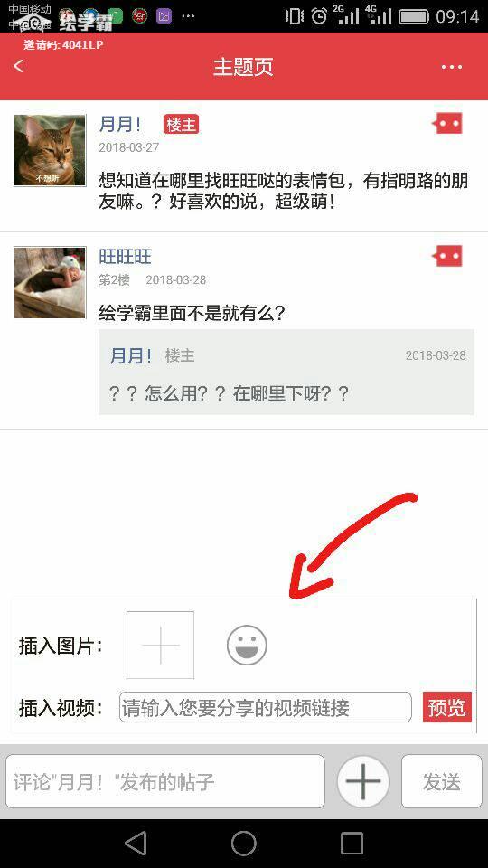This screenshot has height=868, width=488.
Task: Open username 月月! in first post
Action: (x=120, y=124)
